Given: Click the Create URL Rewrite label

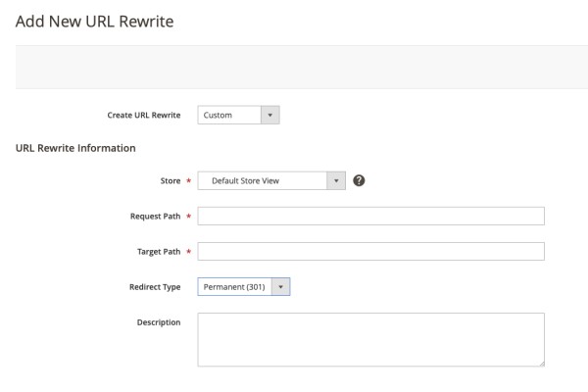Looking at the screenshot, I should point(143,116).
